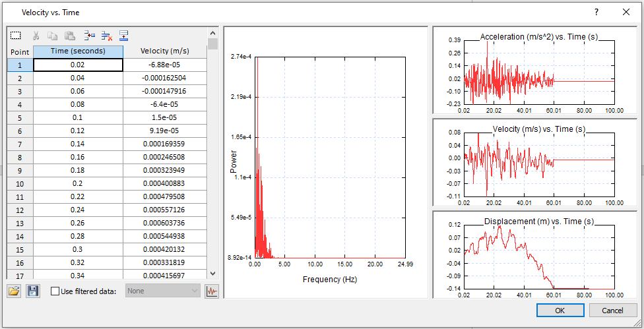Image resolution: width=644 pixels, height=329 pixels.
Task: Click the Delete Row icon with red X
Action: 106,36
